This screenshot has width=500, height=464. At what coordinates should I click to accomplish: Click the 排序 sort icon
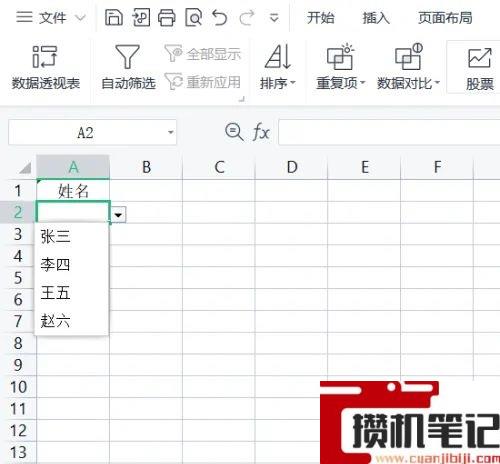coord(278,57)
